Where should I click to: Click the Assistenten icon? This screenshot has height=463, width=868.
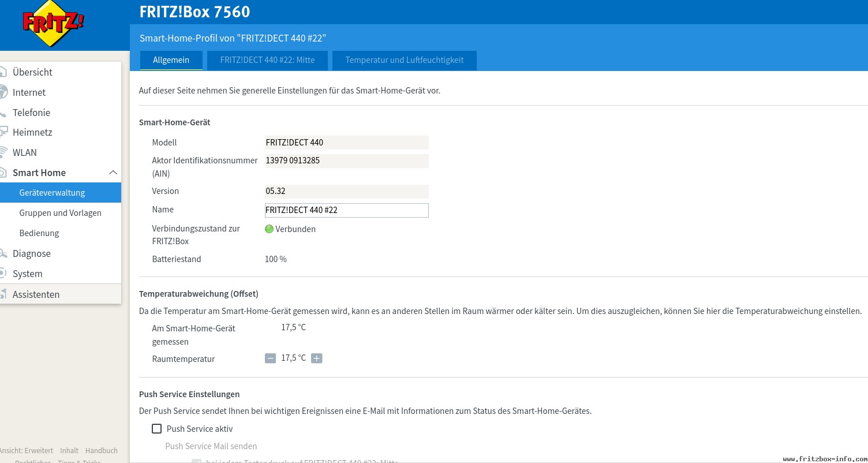(3, 294)
